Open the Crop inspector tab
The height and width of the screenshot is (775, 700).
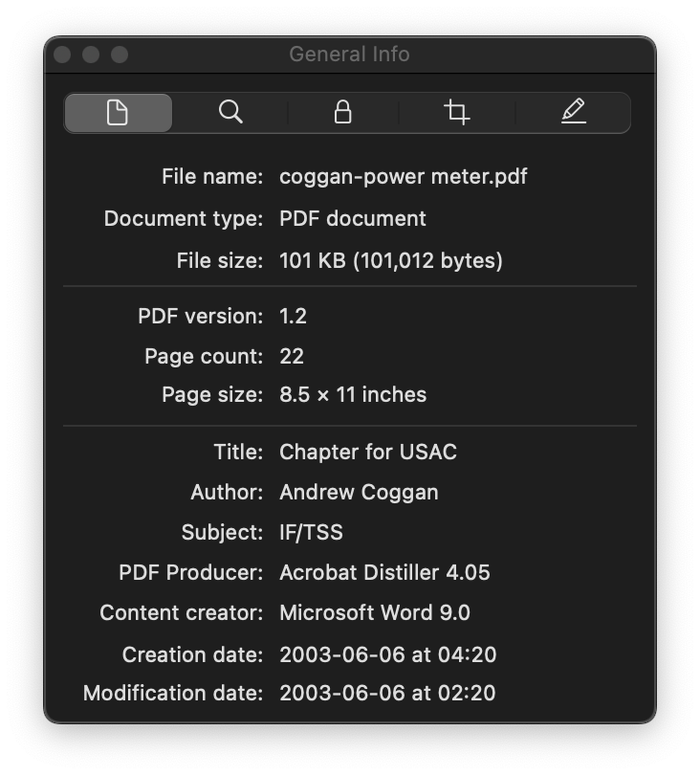pyautogui.click(x=456, y=113)
